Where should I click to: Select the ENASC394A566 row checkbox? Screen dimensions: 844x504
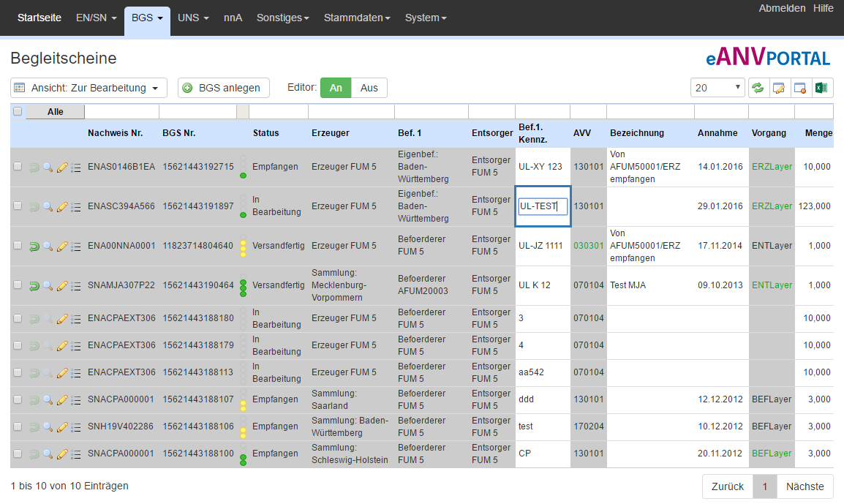pos(18,206)
